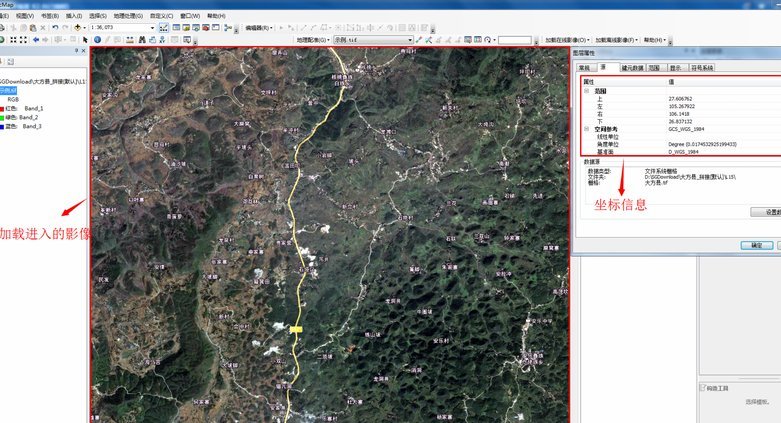Click the Fixed Zoom In icon
Image resolution: width=781 pixels, height=423 pixels.
[x=13, y=40]
